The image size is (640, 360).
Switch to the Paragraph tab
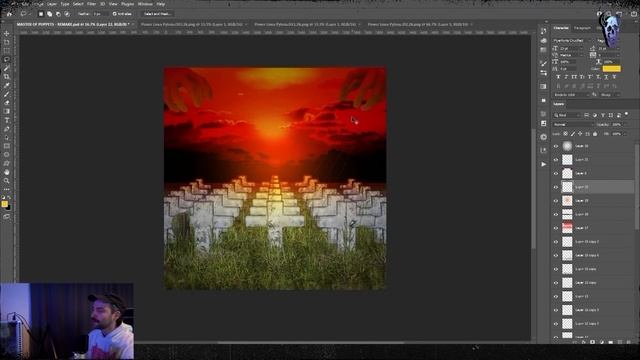click(582, 28)
